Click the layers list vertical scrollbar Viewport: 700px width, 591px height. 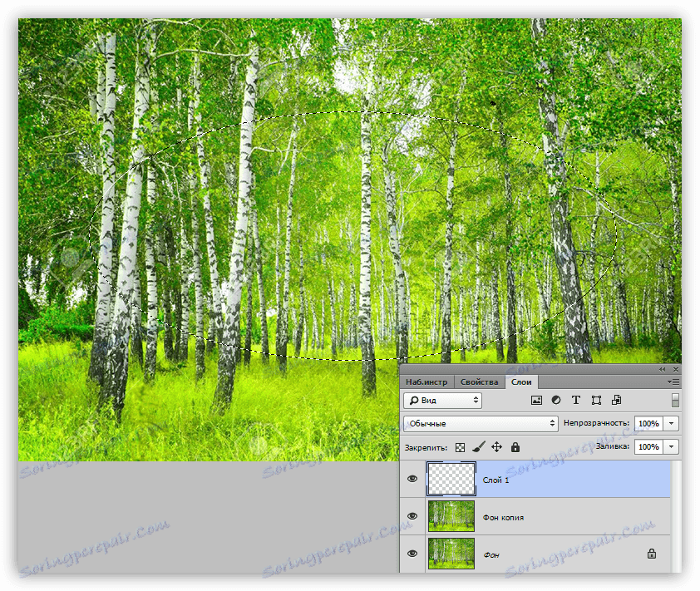[675, 516]
